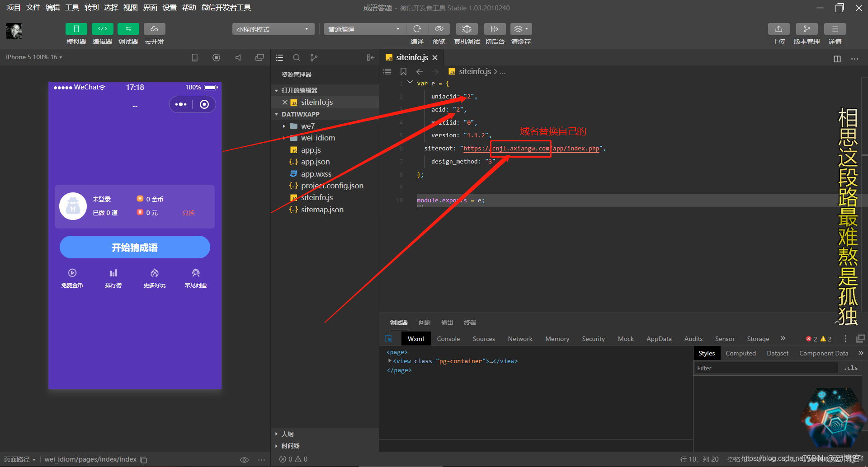Open debugger options three-dot menu
Viewport: 868px width, 467px height.
(845, 339)
